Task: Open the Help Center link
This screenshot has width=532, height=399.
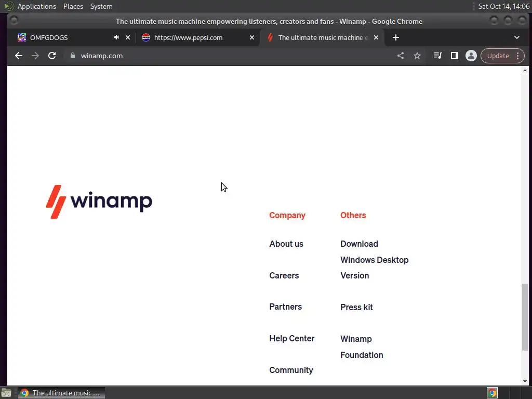Action: click(292, 338)
